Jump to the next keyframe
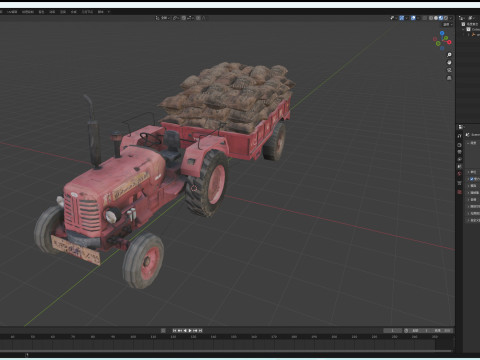The image size is (480, 360). pyautogui.click(x=195, y=331)
